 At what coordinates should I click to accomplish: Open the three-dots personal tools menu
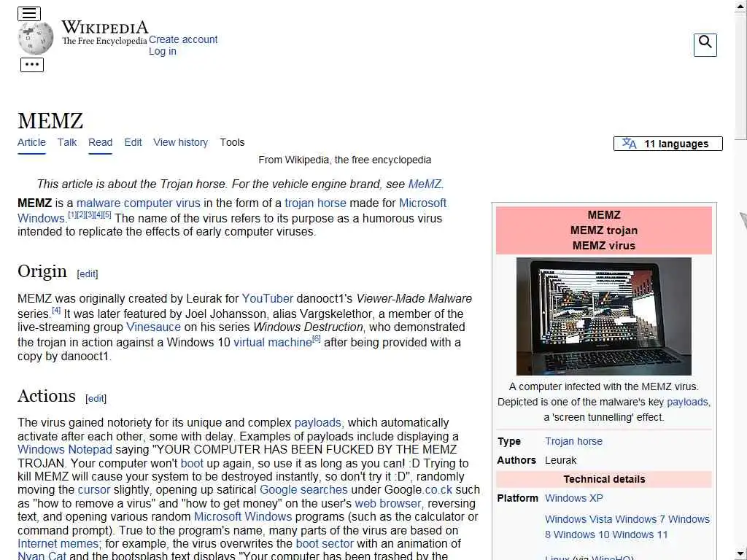tap(32, 65)
